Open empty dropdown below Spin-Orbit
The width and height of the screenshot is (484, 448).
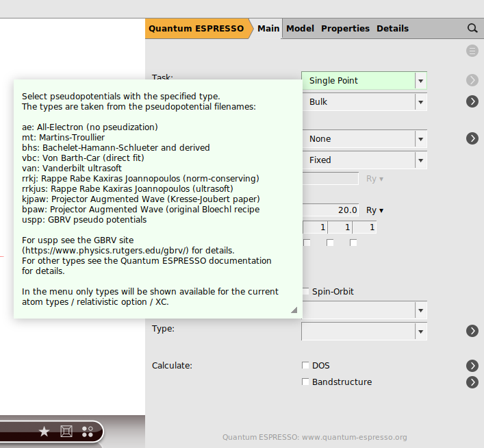[x=365, y=310]
